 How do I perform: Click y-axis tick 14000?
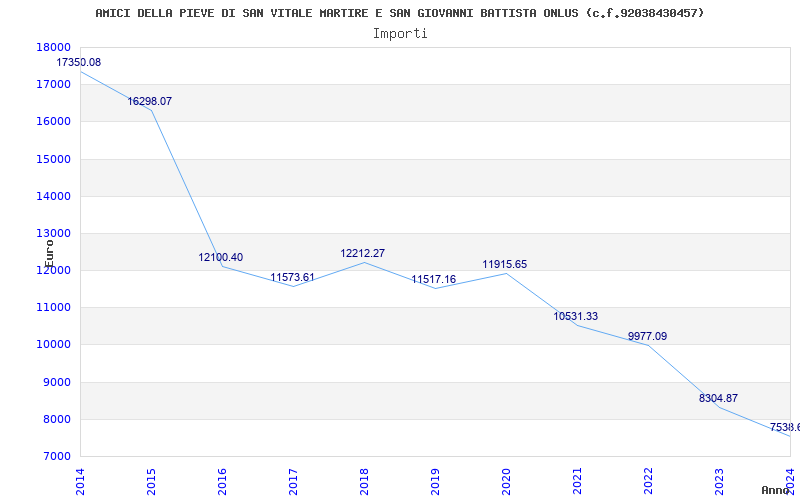[54, 196]
